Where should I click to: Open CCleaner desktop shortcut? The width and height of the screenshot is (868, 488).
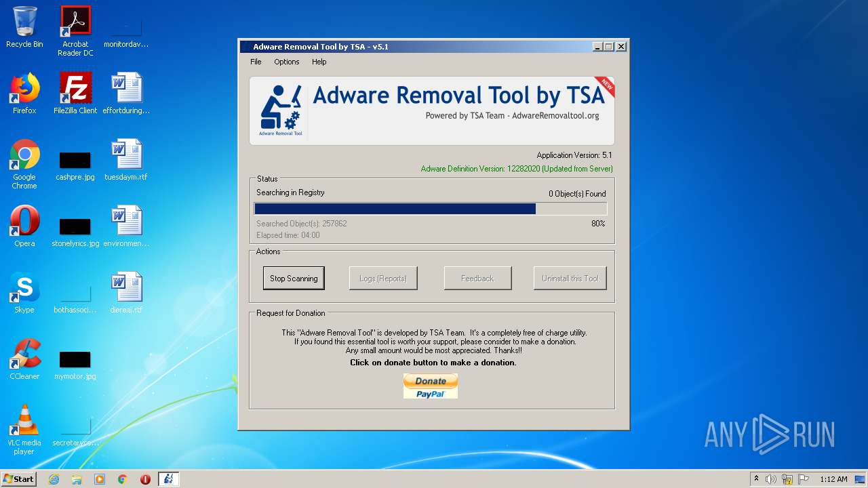pos(24,359)
